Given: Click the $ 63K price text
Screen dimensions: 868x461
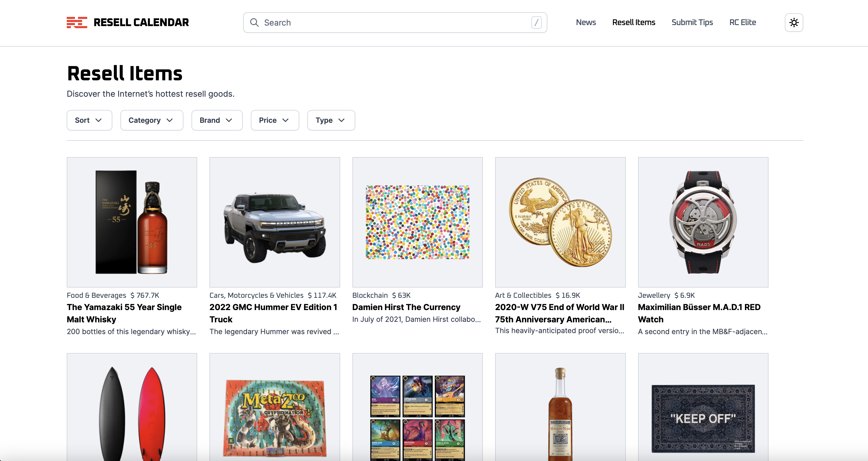Looking at the screenshot, I should 401,295.
